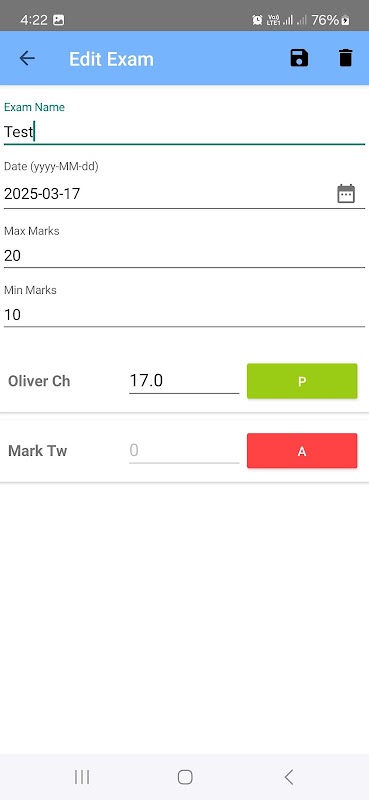Tap the Android home button
This screenshot has width=369, height=800.
tap(185, 777)
